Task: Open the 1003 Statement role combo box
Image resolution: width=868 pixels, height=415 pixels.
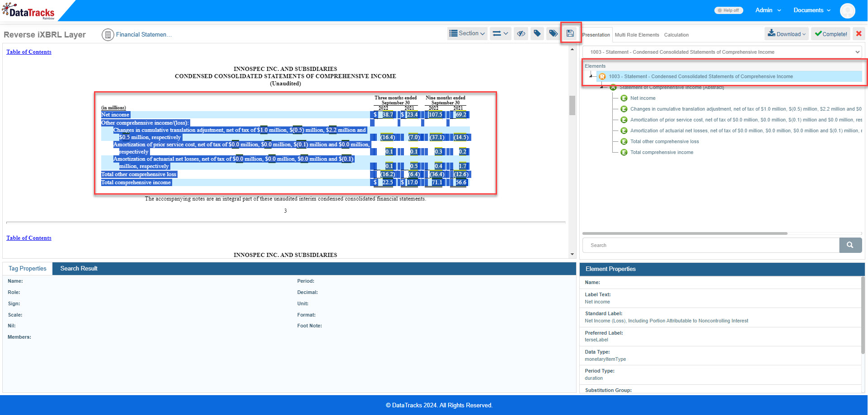Action: pyautogui.click(x=722, y=52)
